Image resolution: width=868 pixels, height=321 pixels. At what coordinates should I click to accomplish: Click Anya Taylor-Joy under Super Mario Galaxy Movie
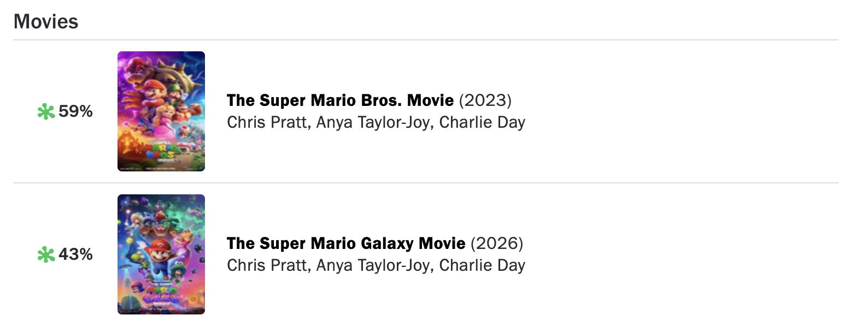coord(373,265)
